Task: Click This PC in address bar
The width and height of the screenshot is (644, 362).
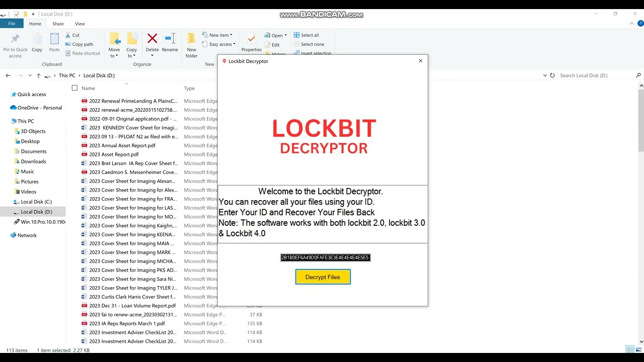Action: coord(67,75)
